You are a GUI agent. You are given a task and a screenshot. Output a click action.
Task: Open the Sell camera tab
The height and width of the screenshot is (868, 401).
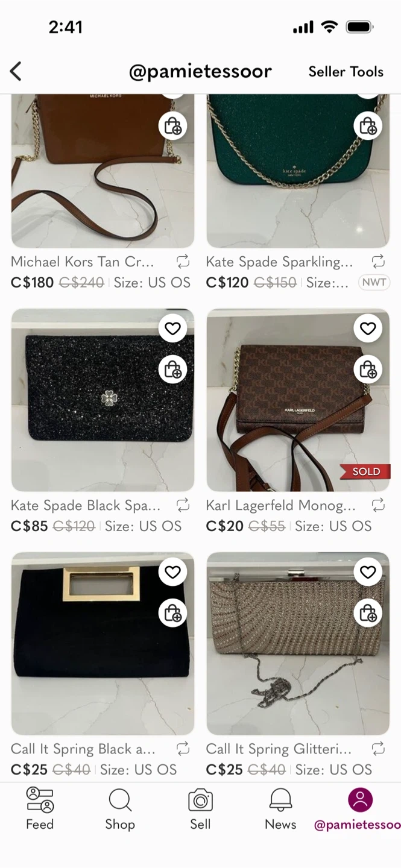[x=200, y=809]
